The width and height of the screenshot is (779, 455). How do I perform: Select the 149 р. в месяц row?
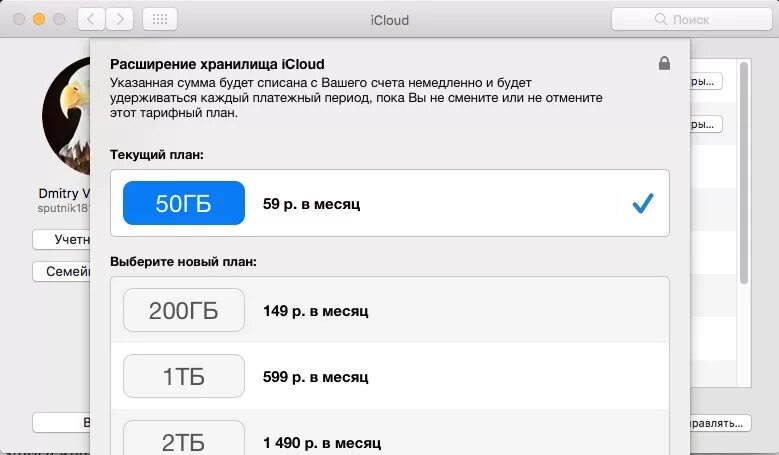pyautogui.click(x=390, y=310)
